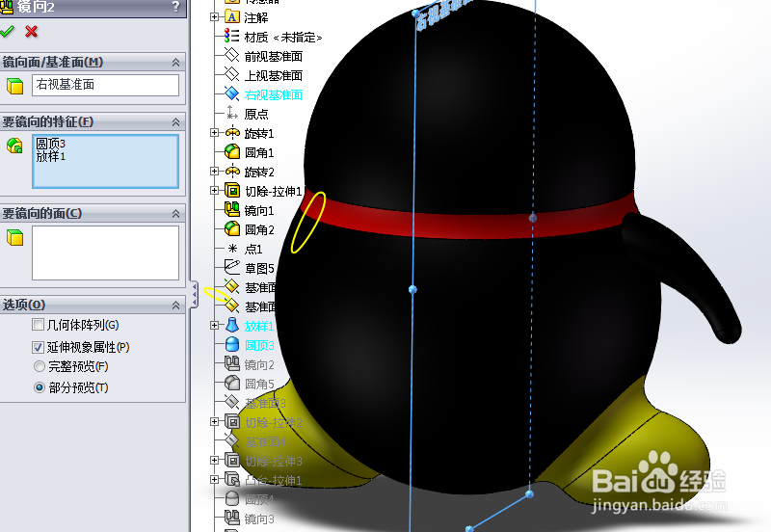Expand the 旋转2 tree node
The width and height of the screenshot is (771, 532).
(214, 172)
